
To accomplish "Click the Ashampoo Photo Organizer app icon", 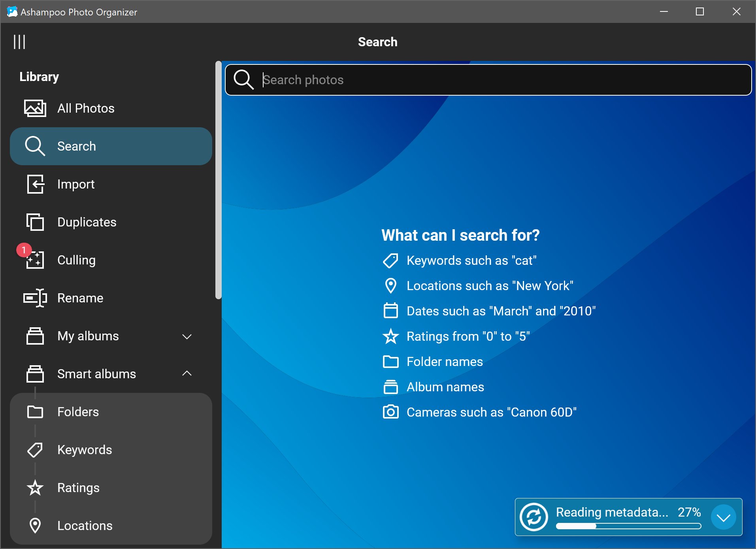I will point(12,12).
